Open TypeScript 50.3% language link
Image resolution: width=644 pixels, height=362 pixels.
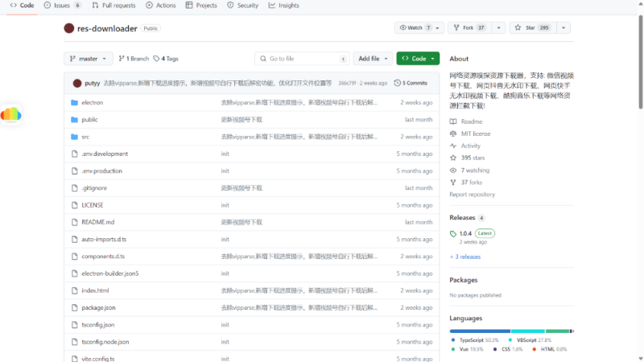click(x=475, y=340)
